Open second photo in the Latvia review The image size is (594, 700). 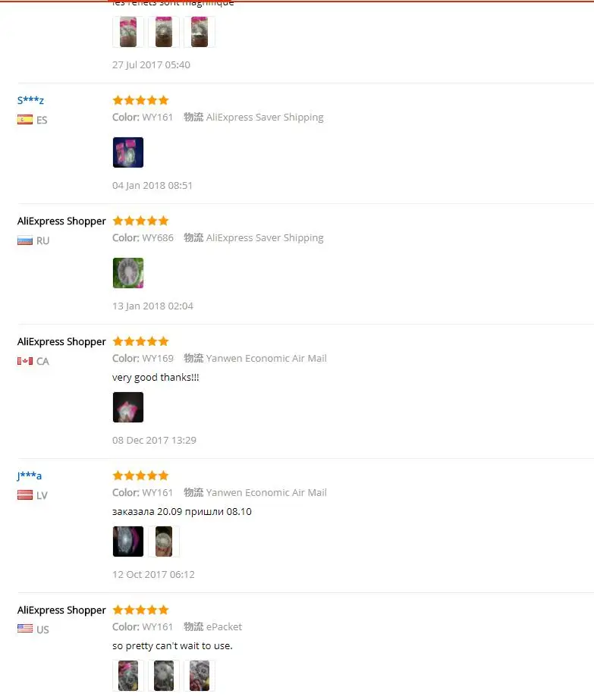pos(164,541)
